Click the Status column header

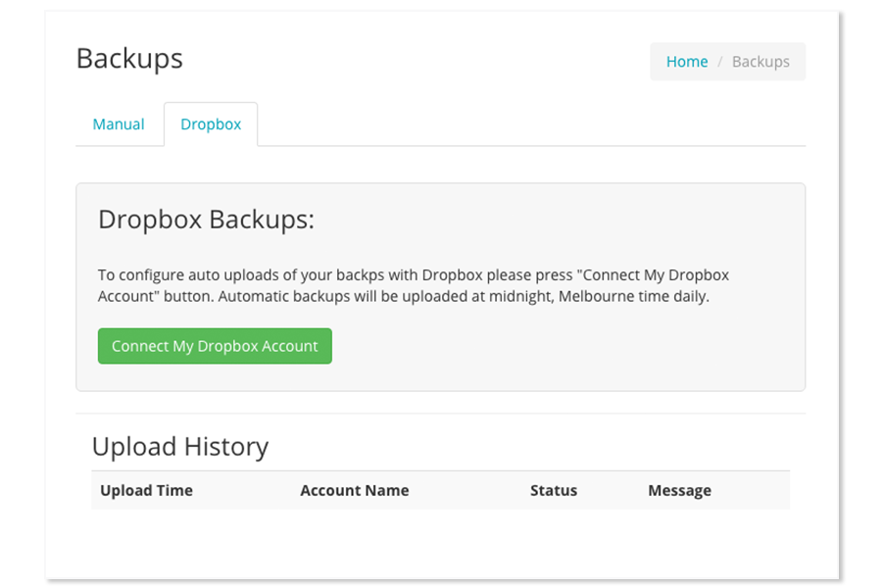[x=554, y=491]
